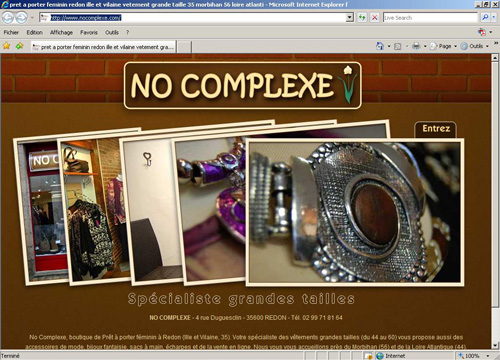Expand the PDF converter toolbar dropdown arrow
This screenshot has width=500, height=360.
pos(491,32)
